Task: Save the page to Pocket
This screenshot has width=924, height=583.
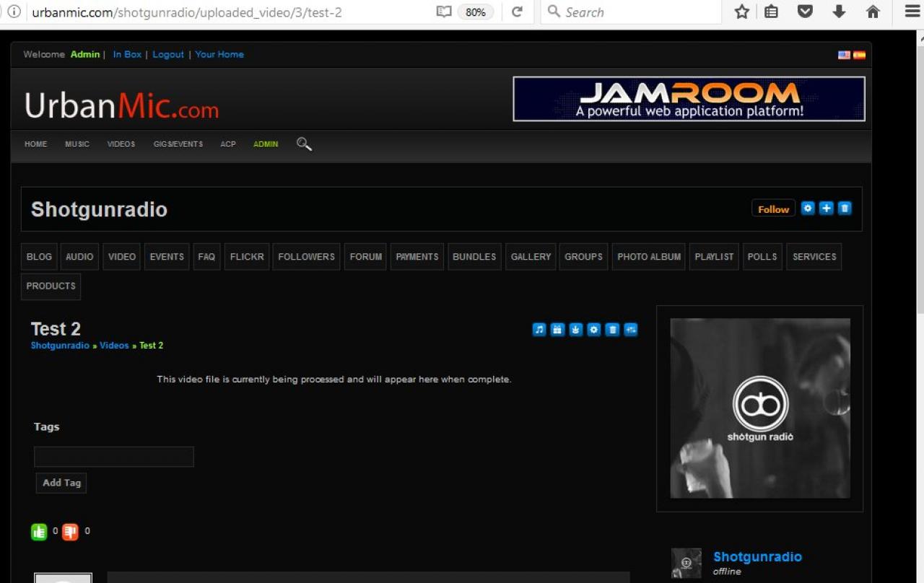Action: pyautogui.click(x=805, y=12)
